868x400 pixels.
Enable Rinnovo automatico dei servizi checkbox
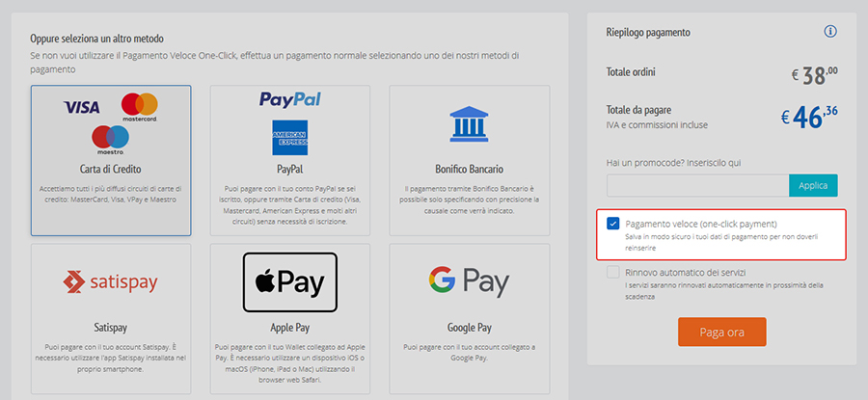click(x=612, y=272)
